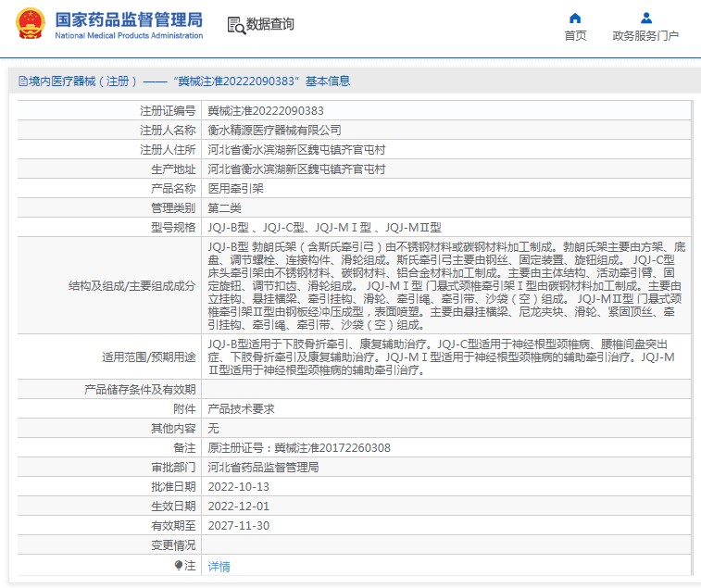Select original registration number remark 冀械注准20172260308
701x588 pixels.
click(332, 447)
